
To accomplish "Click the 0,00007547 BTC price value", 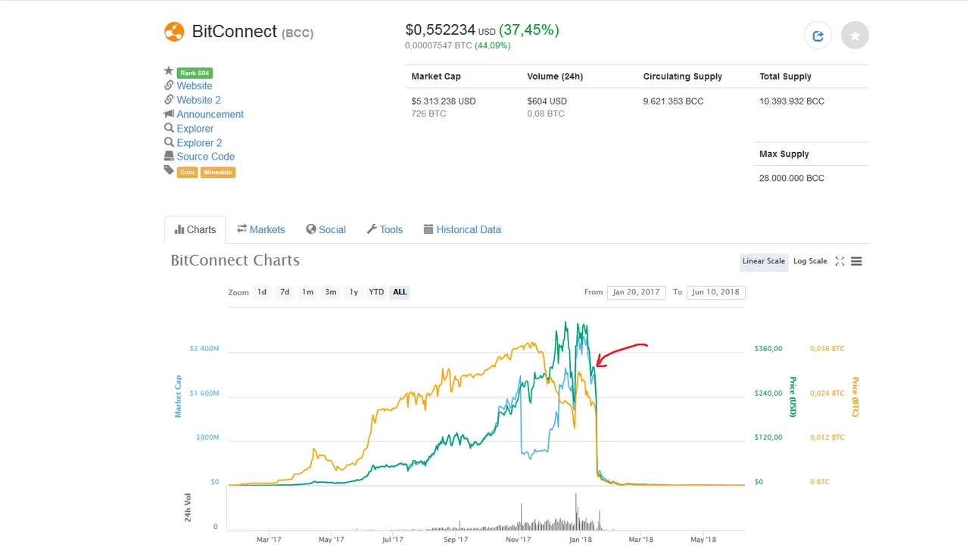I will (x=438, y=45).
